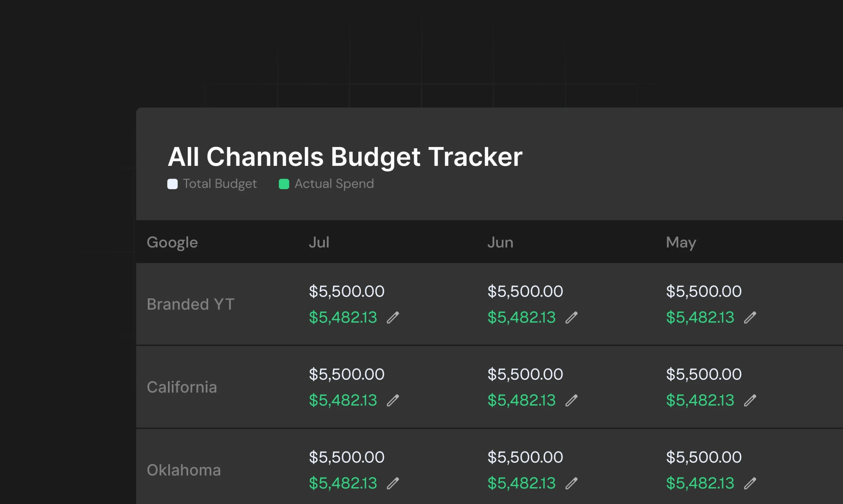This screenshot has height=504, width=843.
Task: Select the Oklahoma row label
Action: pos(183,470)
